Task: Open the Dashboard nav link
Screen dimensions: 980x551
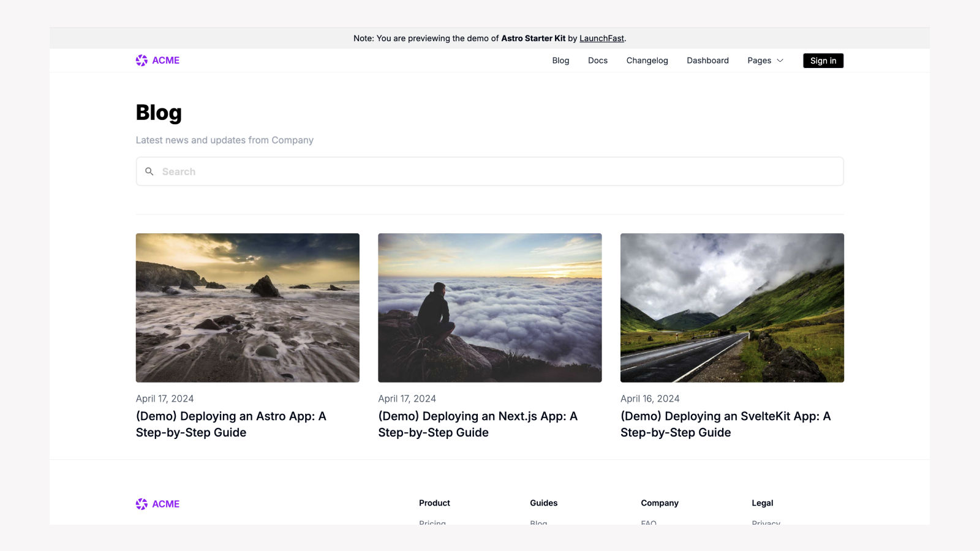Action: (x=707, y=61)
